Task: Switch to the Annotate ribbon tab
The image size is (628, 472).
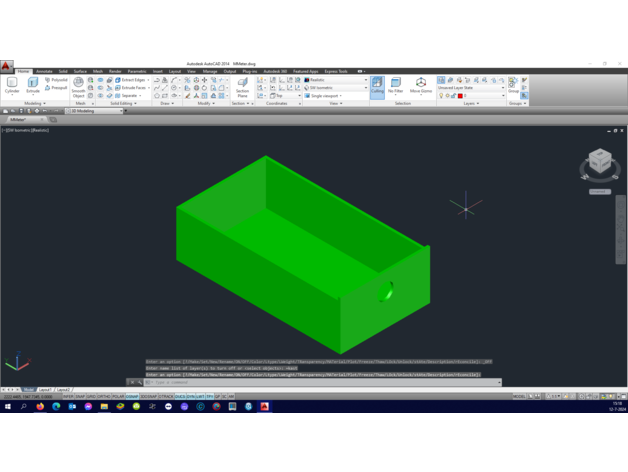Action: (x=44, y=72)
